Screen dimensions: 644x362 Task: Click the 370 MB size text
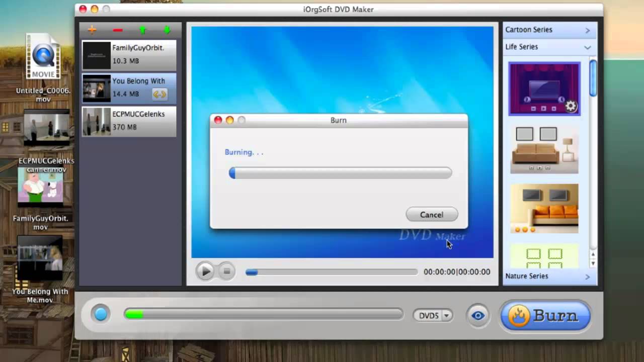(124, 127)
